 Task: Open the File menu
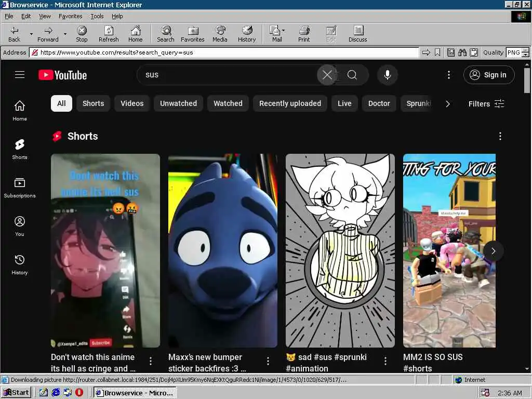9,16
